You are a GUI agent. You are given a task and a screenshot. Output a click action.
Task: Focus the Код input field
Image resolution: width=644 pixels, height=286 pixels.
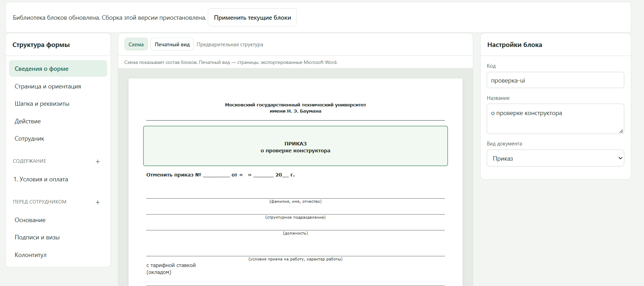point(555,80)
